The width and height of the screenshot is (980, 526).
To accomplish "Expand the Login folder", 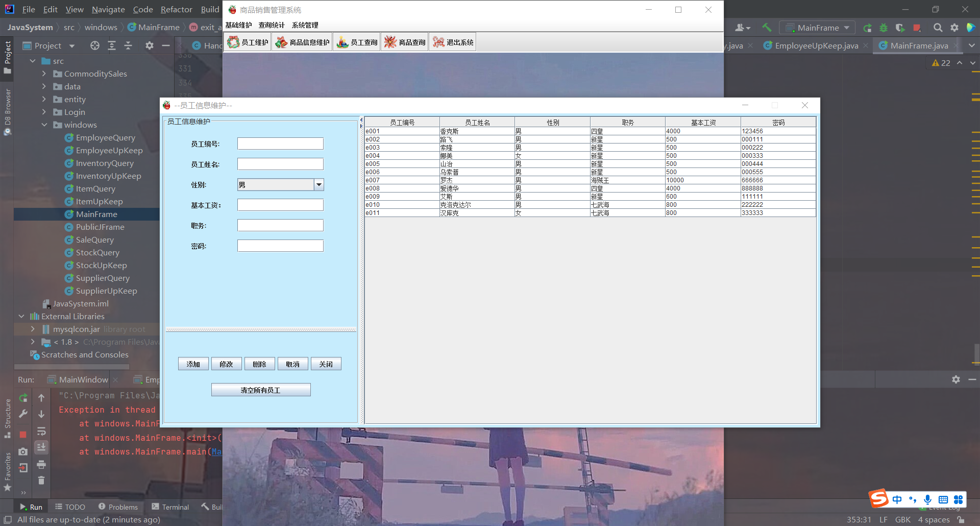I will coord(44,112).
